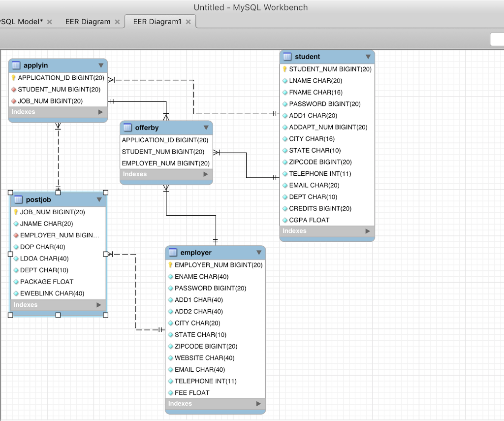Image resolution: width=504 pixels, height=421 pixels.
Task: Click the table icon on the postjob header
Action: 18,199
